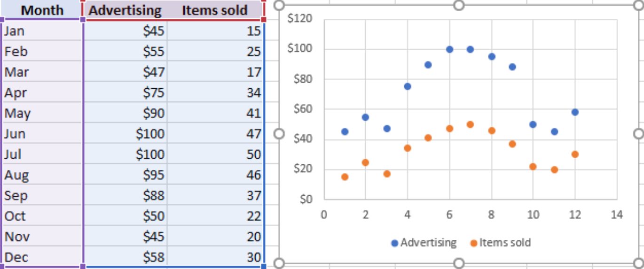Click the blue Advertising legend marker

(394, 243)
